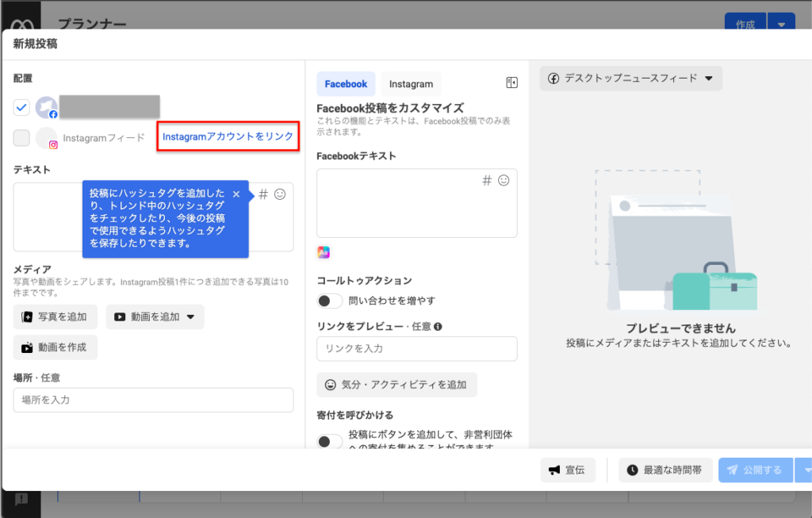Click the colorful text background icon
The image size is (812, 518).
[x=324, y=252]
